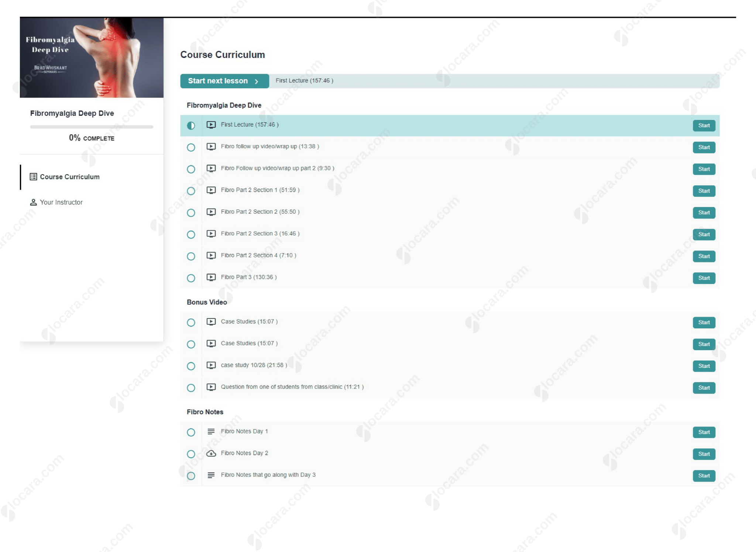
Task: Click video icon for case study 10/28
Action: pyautogui.click(x=211, y=365)
